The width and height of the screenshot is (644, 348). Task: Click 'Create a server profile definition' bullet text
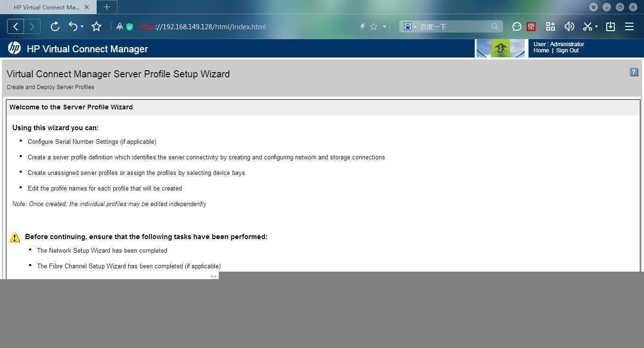206,157
